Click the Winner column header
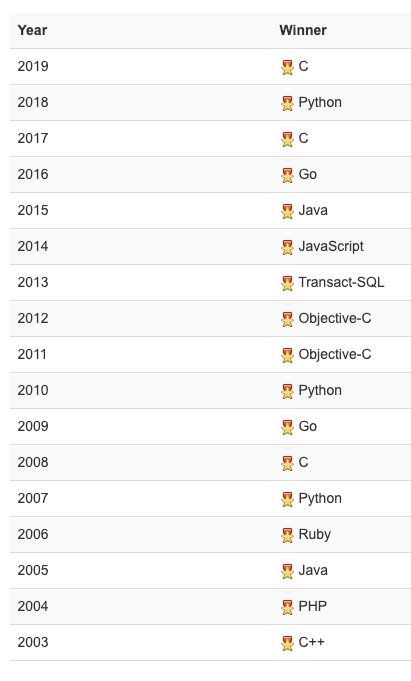 tap(303, 30)
